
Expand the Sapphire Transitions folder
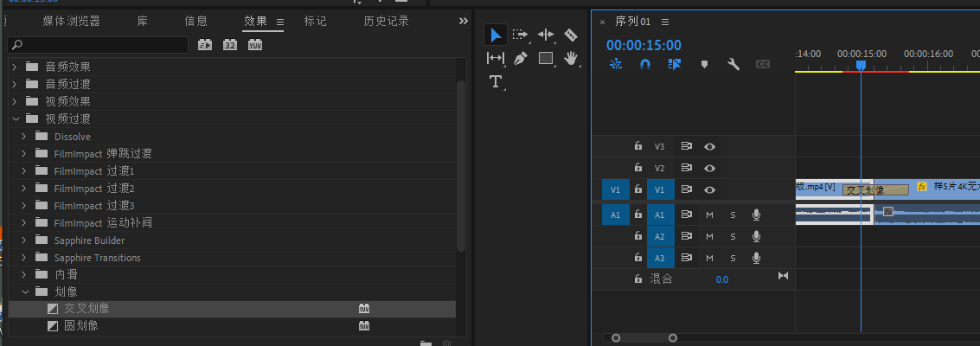[24, 258]
